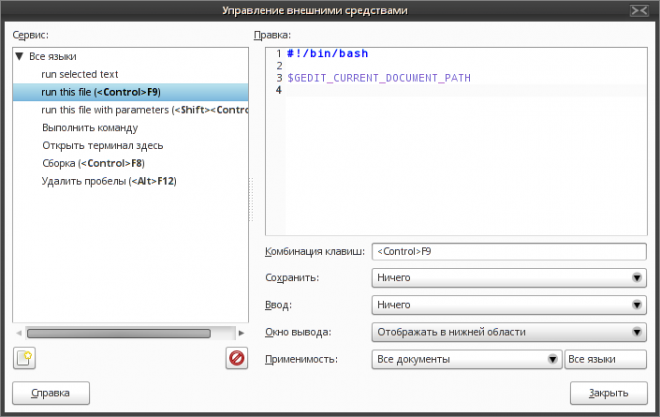This screenshot has width=660, height=417.
Task: Choose 'Открыть терминал здесь' in the list
Action: (x=103, y=146)
